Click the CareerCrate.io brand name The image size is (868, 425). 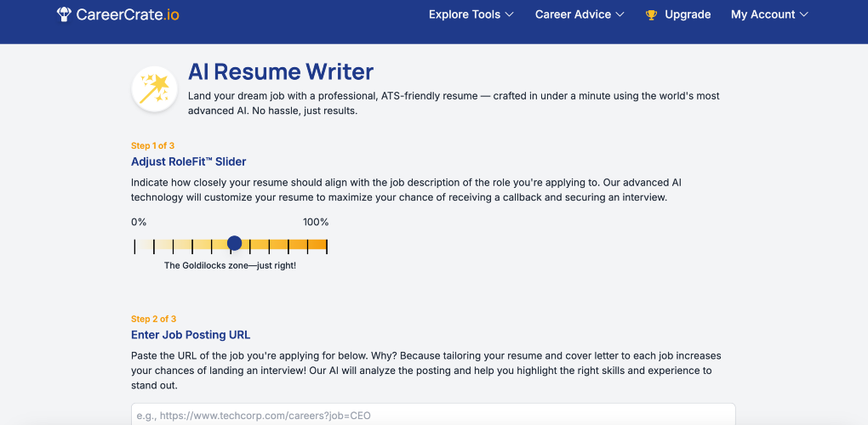point(128,15)
